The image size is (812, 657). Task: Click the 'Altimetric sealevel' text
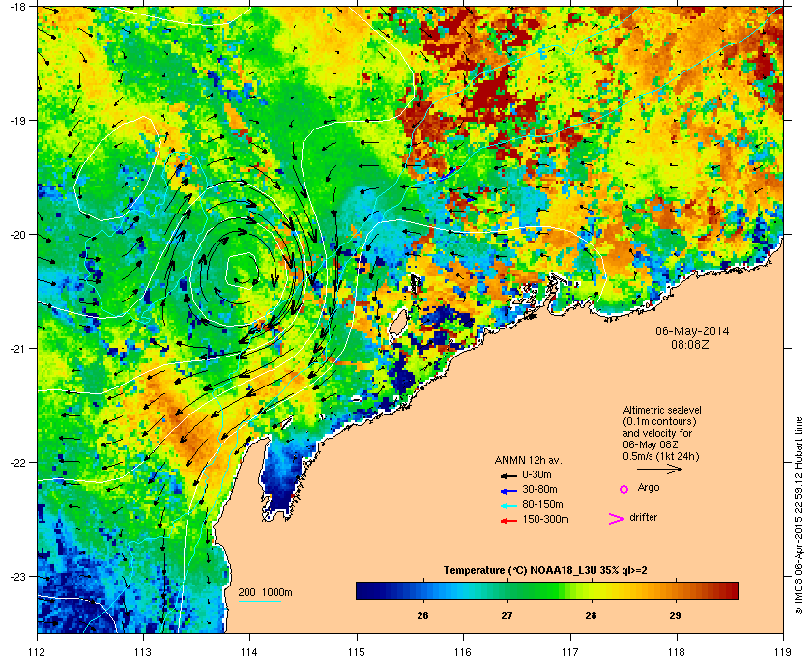pos(662,410)
